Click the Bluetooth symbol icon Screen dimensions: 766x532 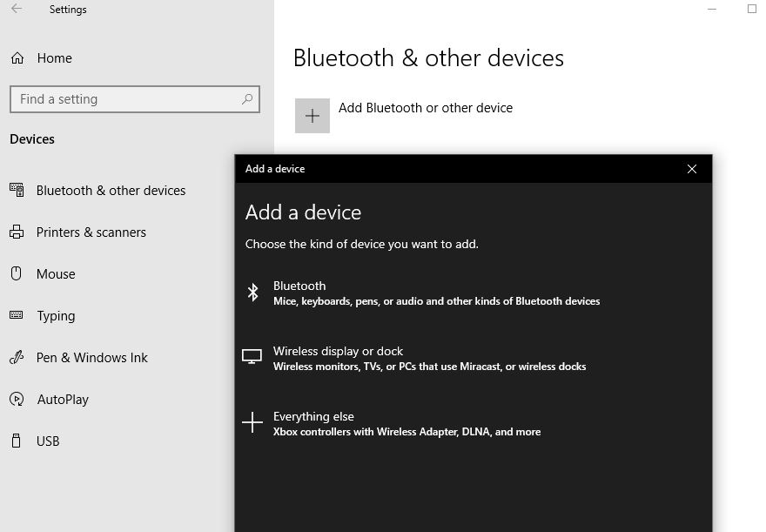click(252, 293)
